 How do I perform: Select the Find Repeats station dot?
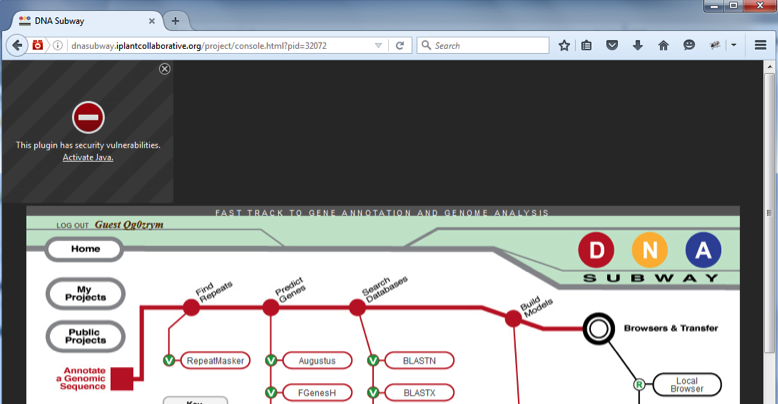point(192,308)
